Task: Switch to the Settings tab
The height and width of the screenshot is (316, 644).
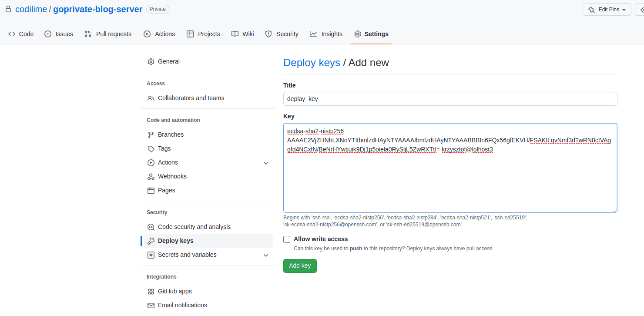Action: tap(371, 34)
